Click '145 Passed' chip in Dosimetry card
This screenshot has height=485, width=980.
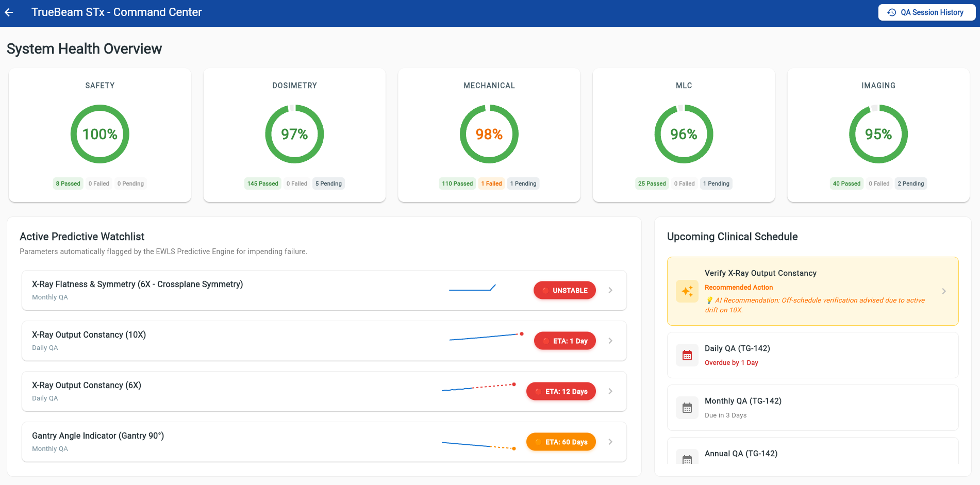tap(262, 183)
